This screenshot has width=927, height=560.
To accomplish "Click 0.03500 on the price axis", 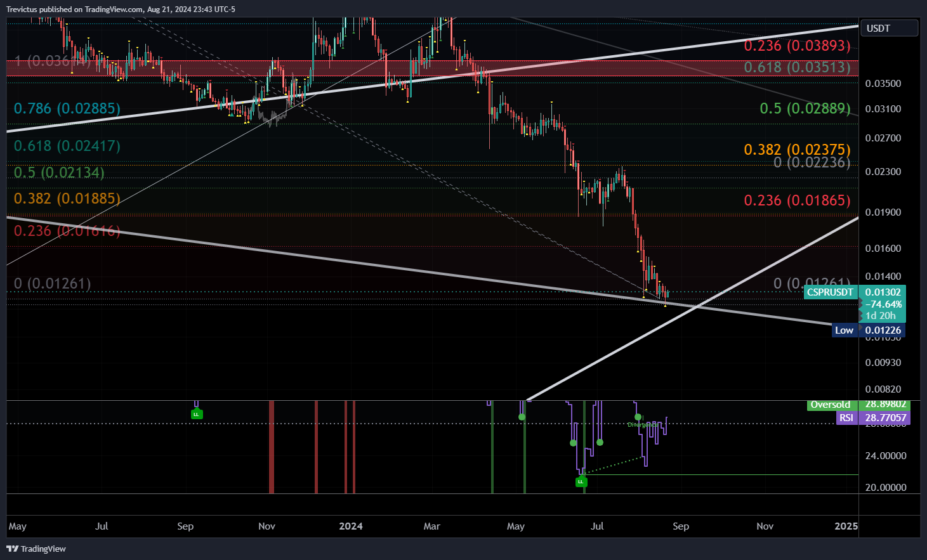I will [883, 84].
